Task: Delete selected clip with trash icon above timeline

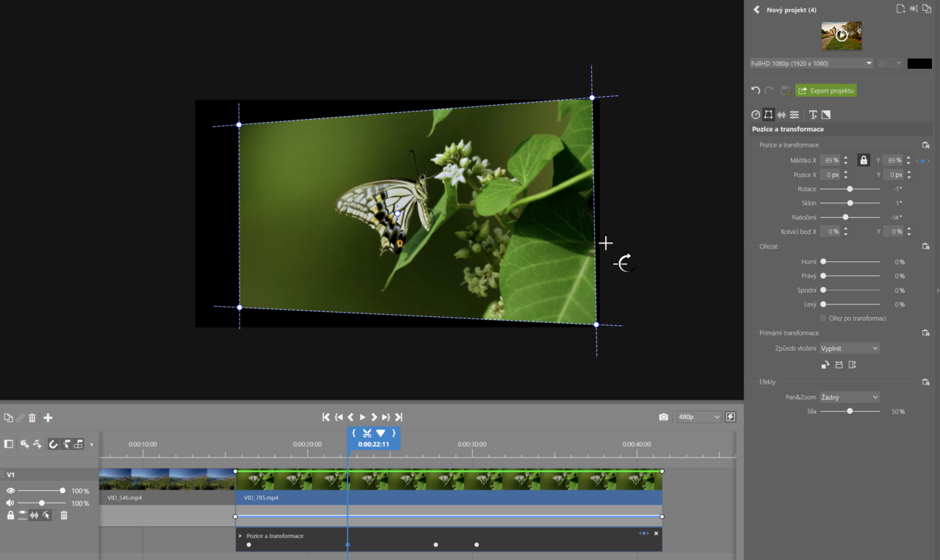Action: coord(32,418)
